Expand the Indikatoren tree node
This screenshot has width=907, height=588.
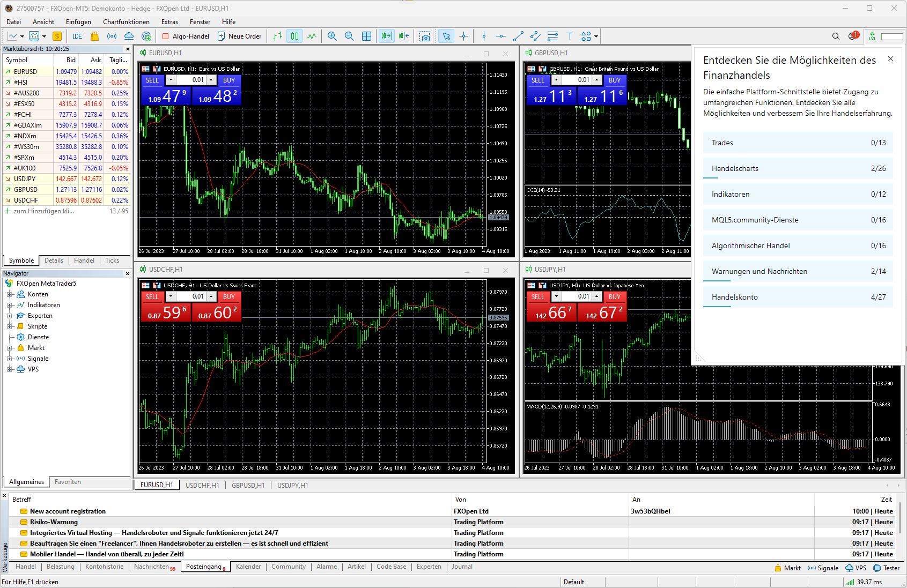click(9, 305)
